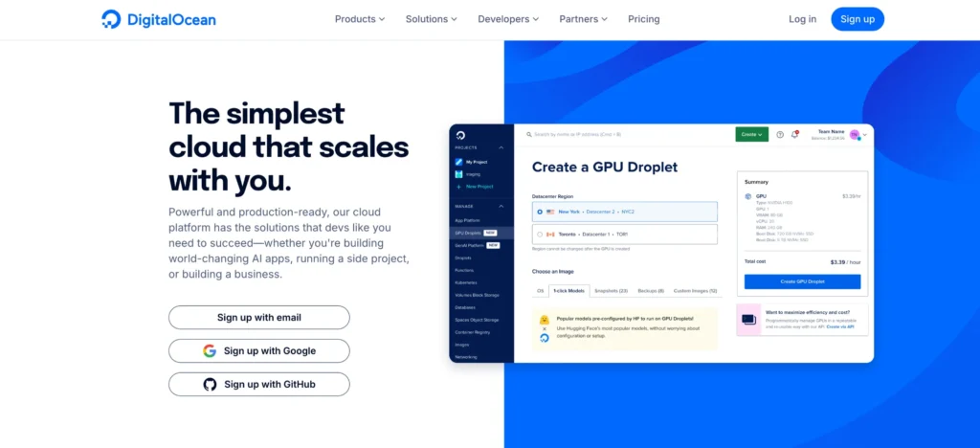The width and height of the screenshot is (980, 448).
Task: Select My Project in the sidebar
Action: coord(477,162)
